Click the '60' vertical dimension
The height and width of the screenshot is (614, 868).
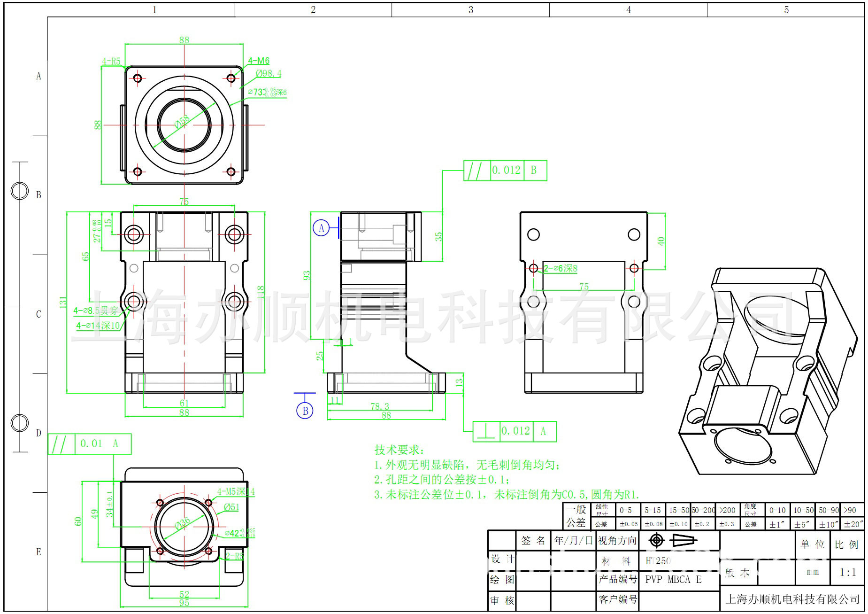pyautogui.click(x=78, y=521)
